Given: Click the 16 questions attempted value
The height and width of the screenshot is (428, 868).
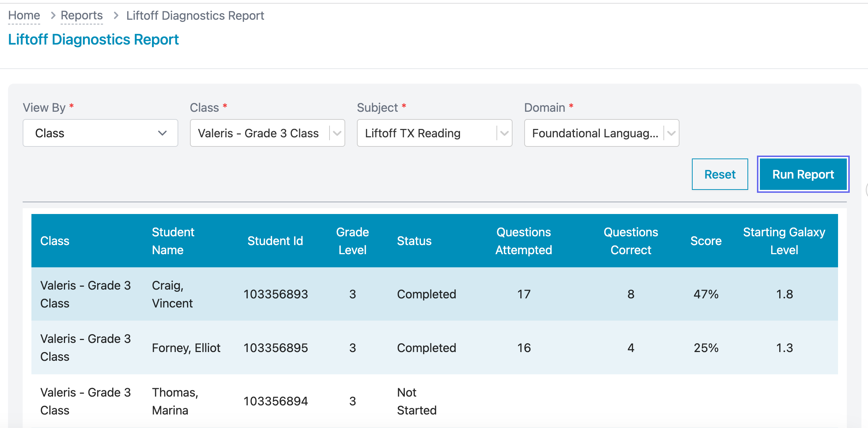Looking at the screenshot, I should point(524,348).
